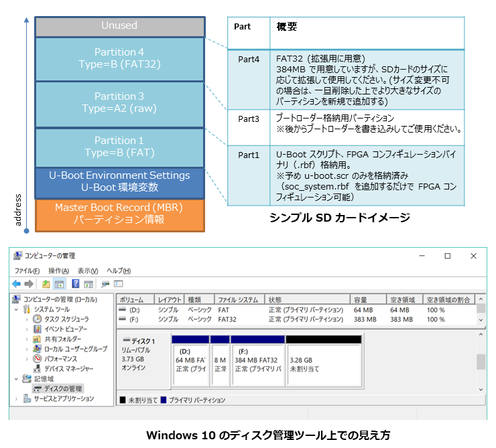Toggle the Show/Hide Action Pane toolbar icon

point(88,284)
